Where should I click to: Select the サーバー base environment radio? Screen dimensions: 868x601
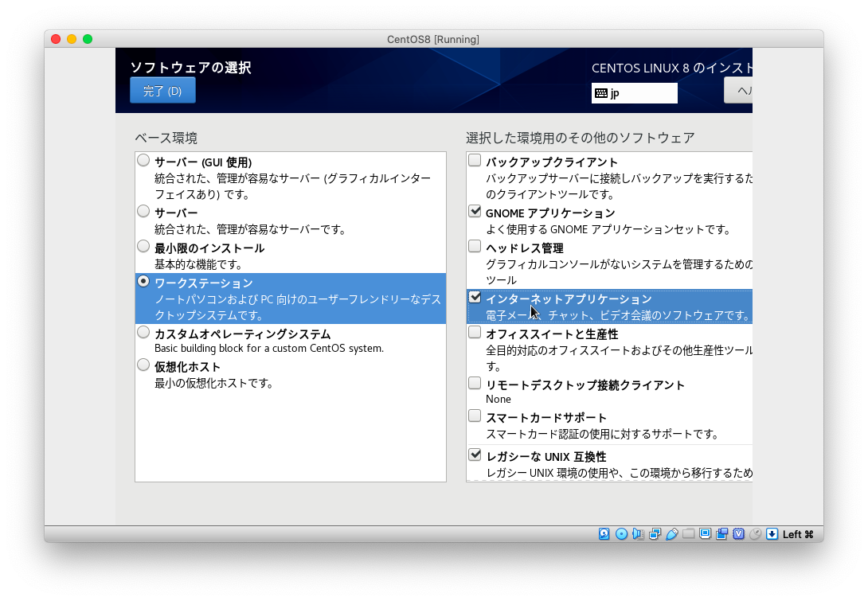click(x=143, y=212)
